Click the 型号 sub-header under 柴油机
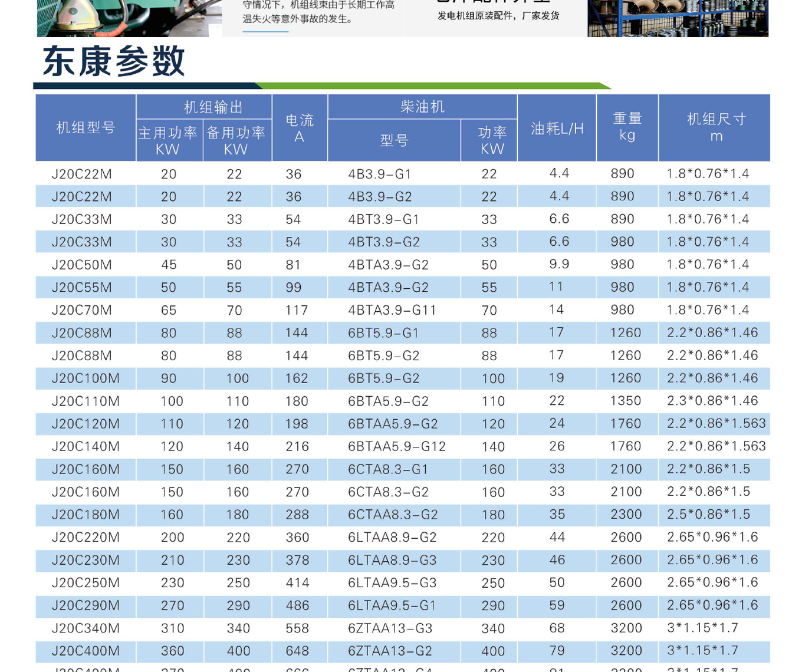Image resolution: width=802 pixels, height=672 pixels. coord(394,140)
